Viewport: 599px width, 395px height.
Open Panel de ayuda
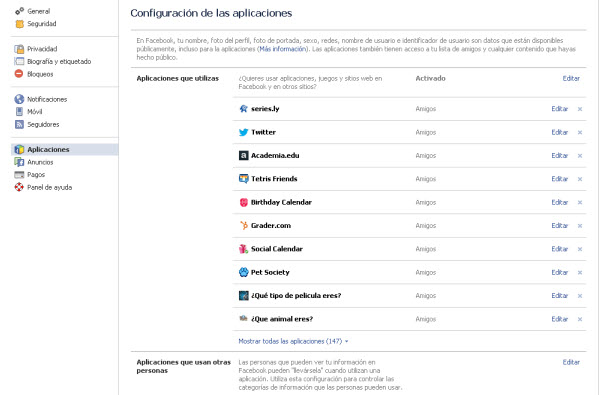tap(49, 187)
